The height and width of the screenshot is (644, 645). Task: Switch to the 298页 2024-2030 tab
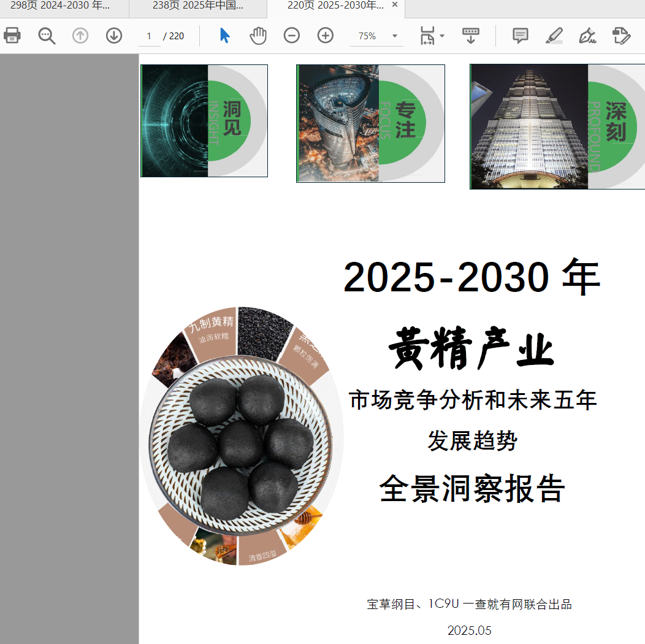click(x=60, y=6)
